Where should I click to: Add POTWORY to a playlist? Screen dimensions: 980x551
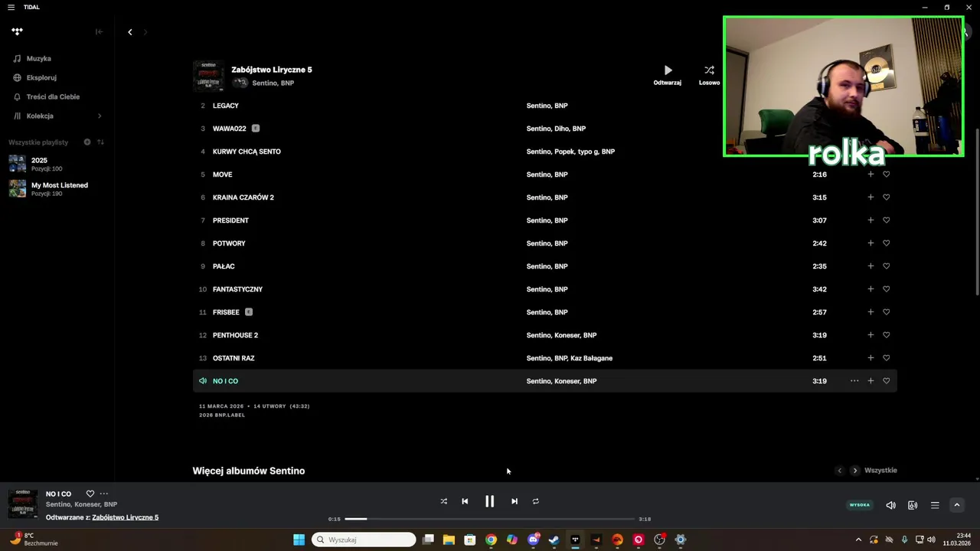click(x=871, y=243)
